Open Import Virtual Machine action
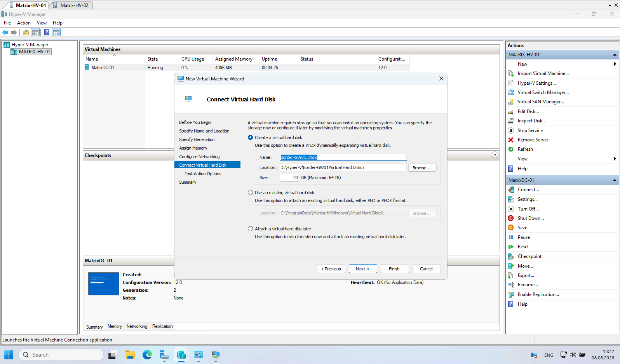 (543, 73)
